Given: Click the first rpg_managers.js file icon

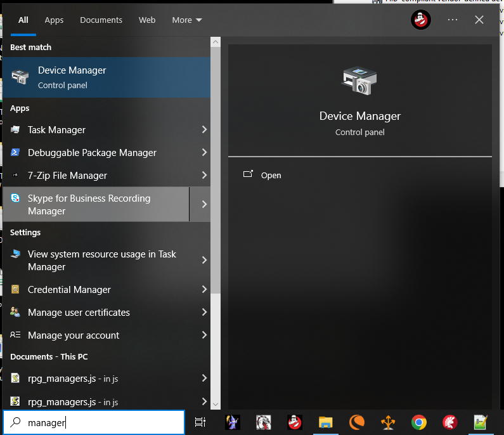Looking at the screenshot, I should tap(15, 378).
